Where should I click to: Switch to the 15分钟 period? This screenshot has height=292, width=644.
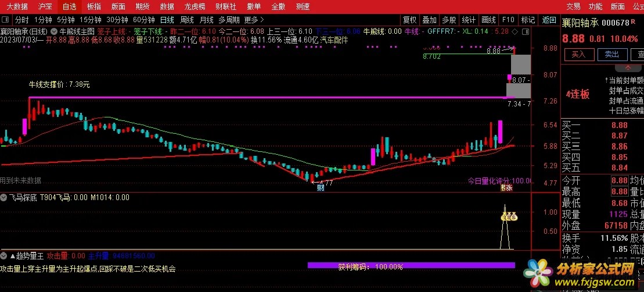coord(91,20)
